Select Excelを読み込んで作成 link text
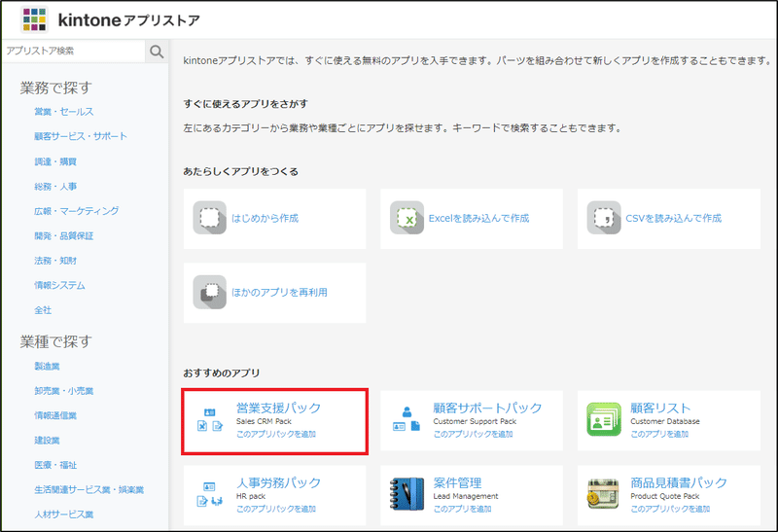 pyautogui.click(x=478, y=218)
